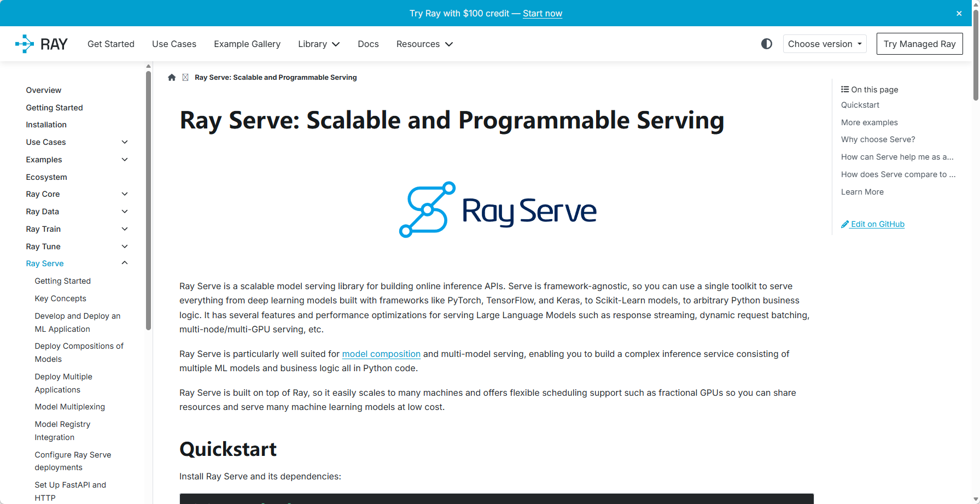Image resolution: width=980 pixels, height=504 pixels.
Task: Open Develop and Deploy an ML Application
Action: [x=78, y=323]
